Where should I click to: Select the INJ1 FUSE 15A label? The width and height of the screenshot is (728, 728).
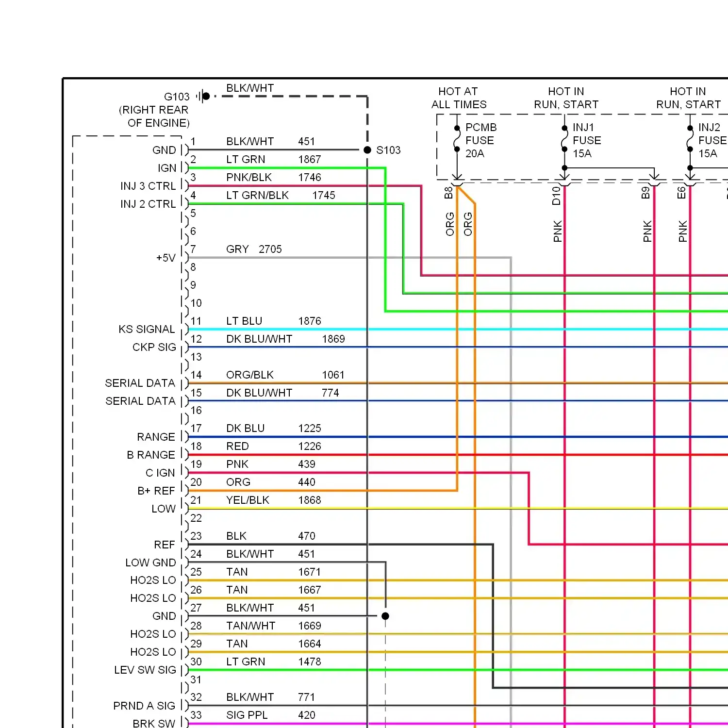point(587,140)
